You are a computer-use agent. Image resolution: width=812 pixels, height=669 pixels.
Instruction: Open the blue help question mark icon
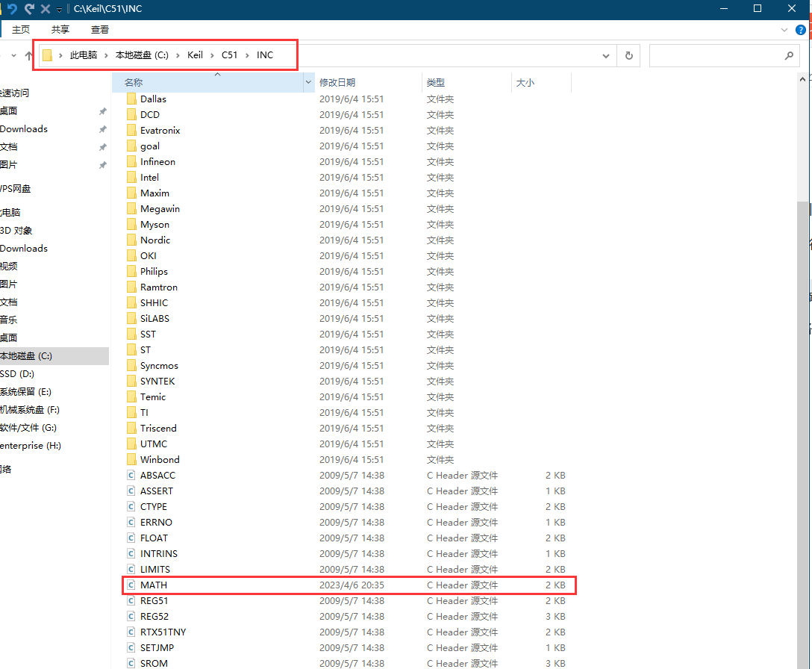pos(801,30)
